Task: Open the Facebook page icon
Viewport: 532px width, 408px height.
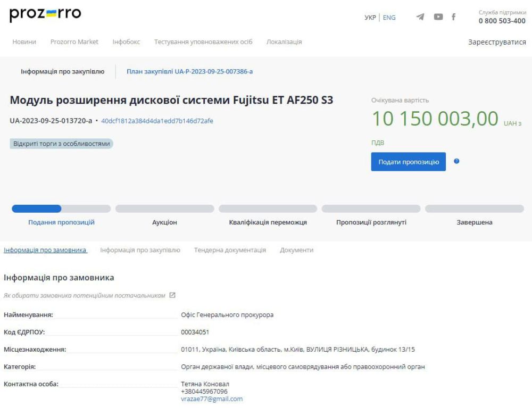Action: point(454,17)
